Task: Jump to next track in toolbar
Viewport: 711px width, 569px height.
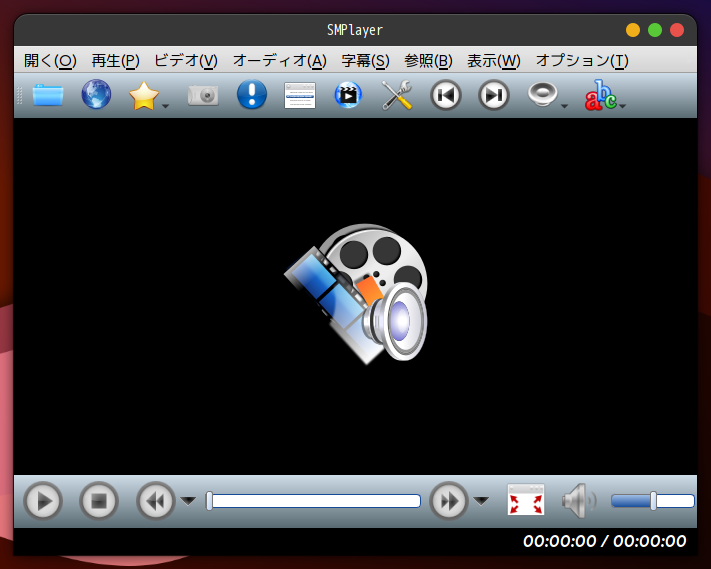Action: [x=494, y=95]
